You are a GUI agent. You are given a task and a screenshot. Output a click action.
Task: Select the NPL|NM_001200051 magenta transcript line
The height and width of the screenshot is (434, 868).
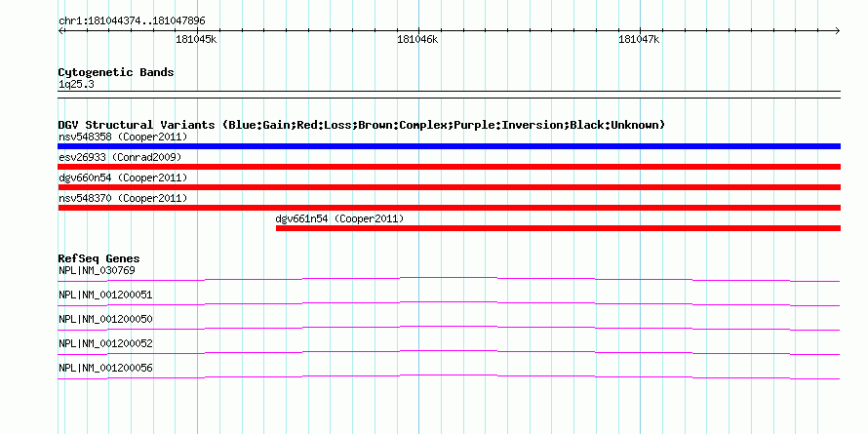[449, 304]
